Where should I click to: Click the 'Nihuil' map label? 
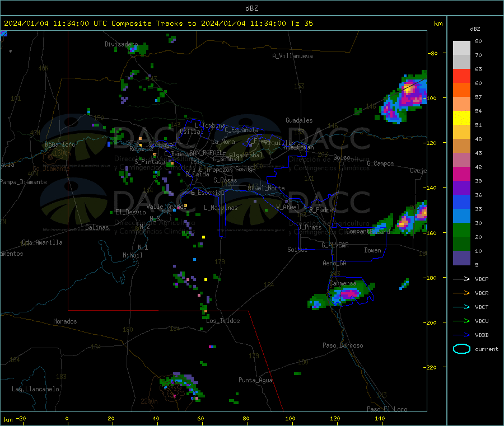point(132,255)
